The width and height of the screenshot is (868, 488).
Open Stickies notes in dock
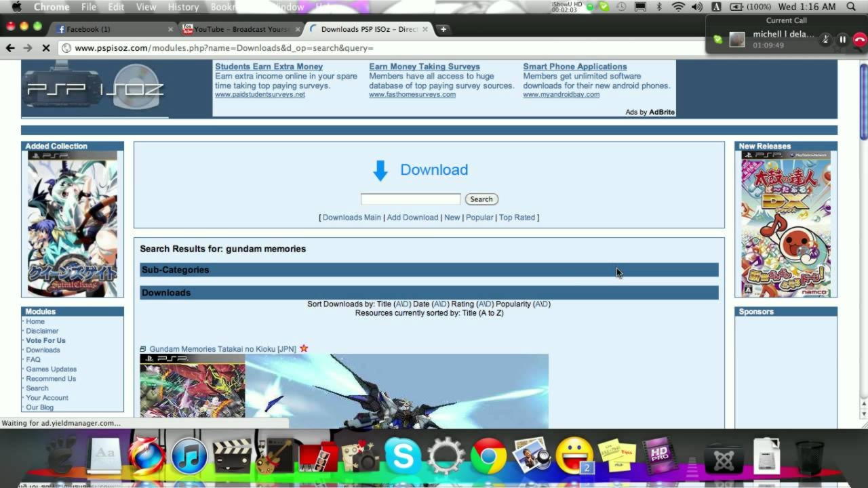coord(617,455)
